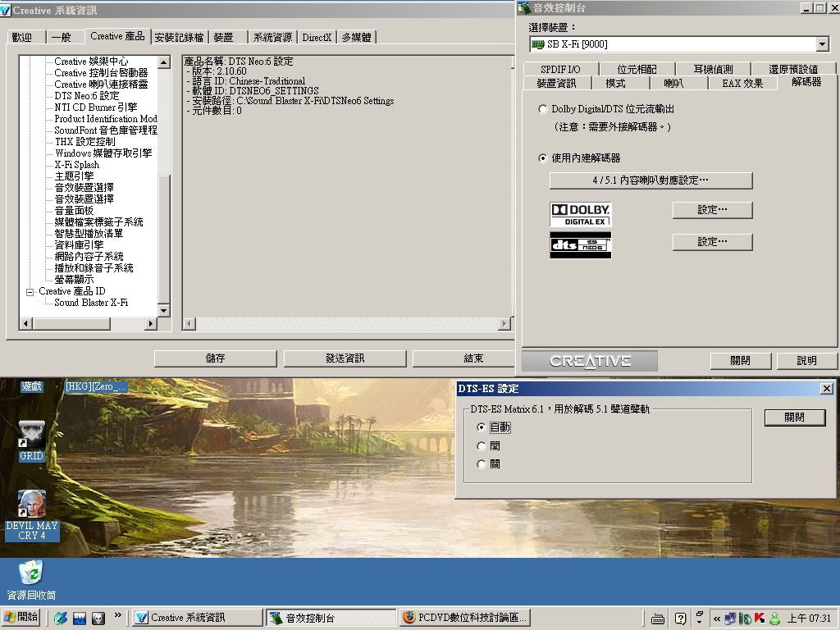Open the GRID desktop shortcut icon
The image size is (840, 630).
(x=32, y=435)
